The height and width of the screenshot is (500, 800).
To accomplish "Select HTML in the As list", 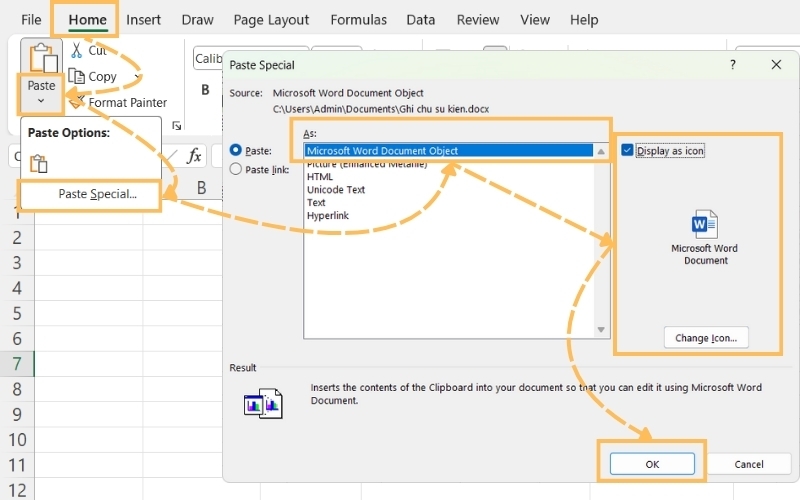I will (x=320, y=177).
